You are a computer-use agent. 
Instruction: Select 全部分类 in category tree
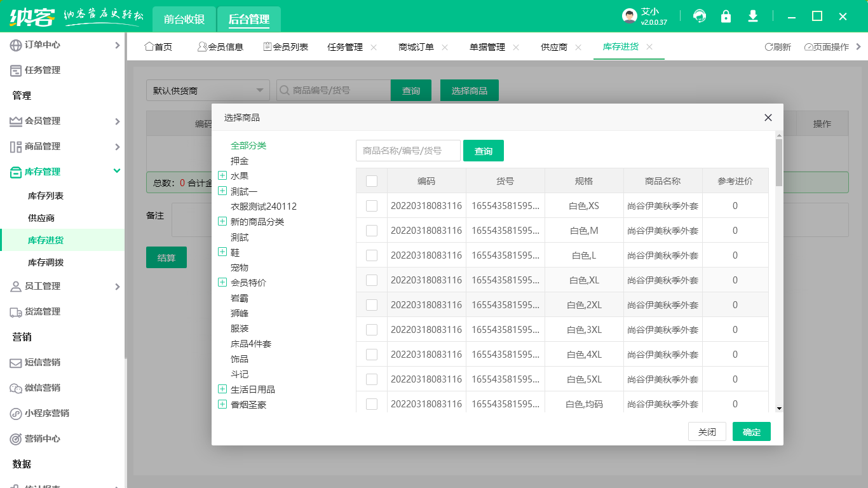click(248, 146)
